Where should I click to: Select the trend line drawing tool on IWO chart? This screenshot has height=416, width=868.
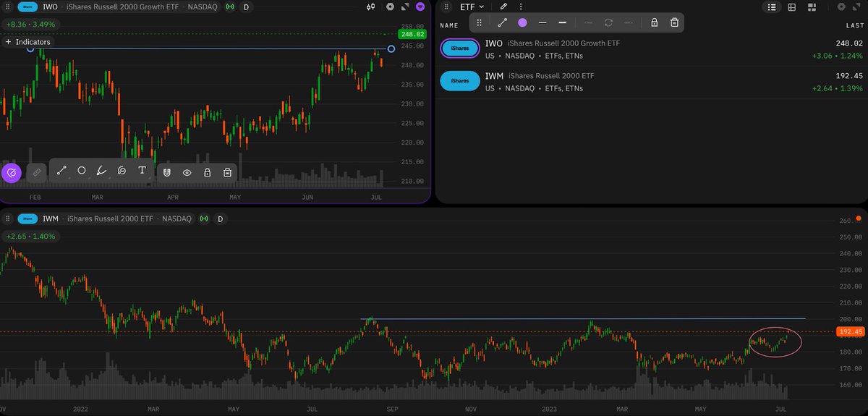pyautogui.click(x=61, y=171)
